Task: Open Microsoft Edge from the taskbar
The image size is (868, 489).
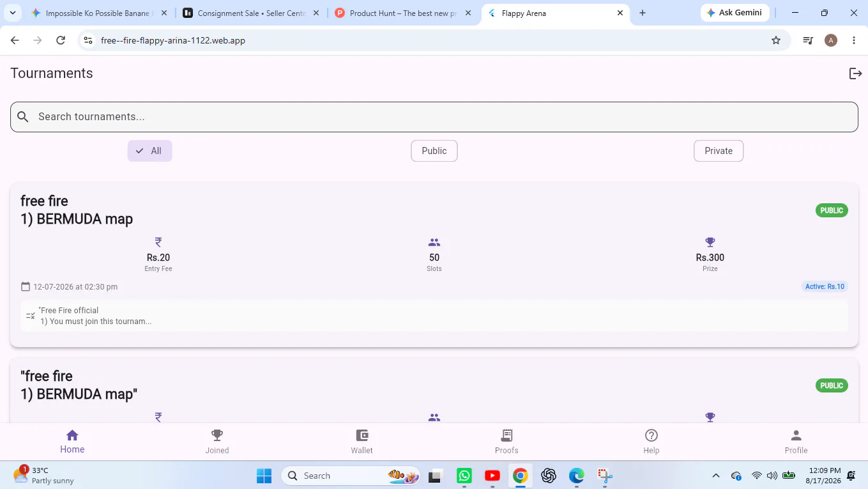Action: pos(577,476)
